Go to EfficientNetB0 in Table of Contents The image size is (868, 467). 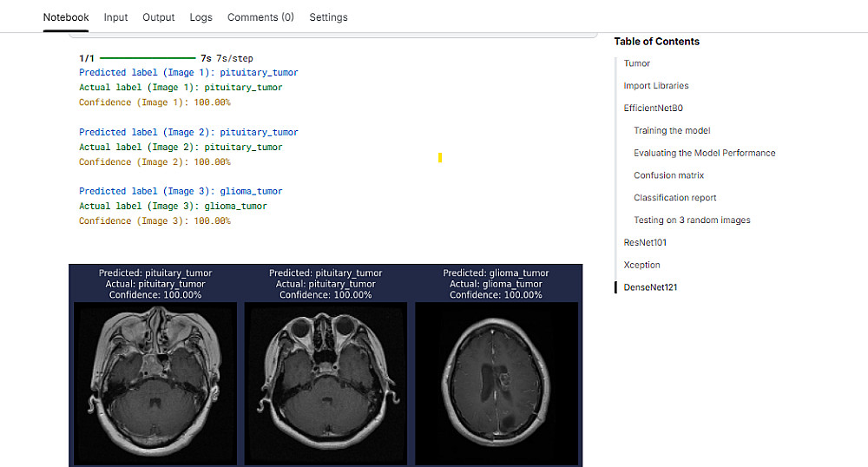[653, 109]
